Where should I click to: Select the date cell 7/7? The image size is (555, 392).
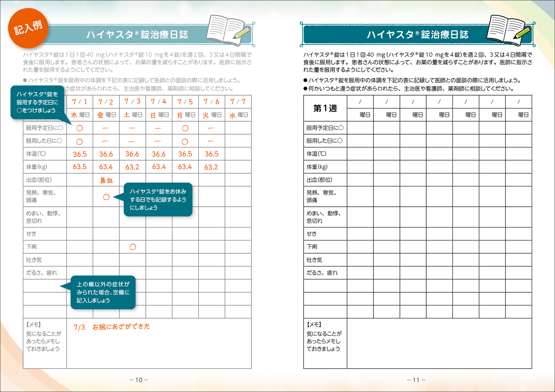click(x=238, y=102)
